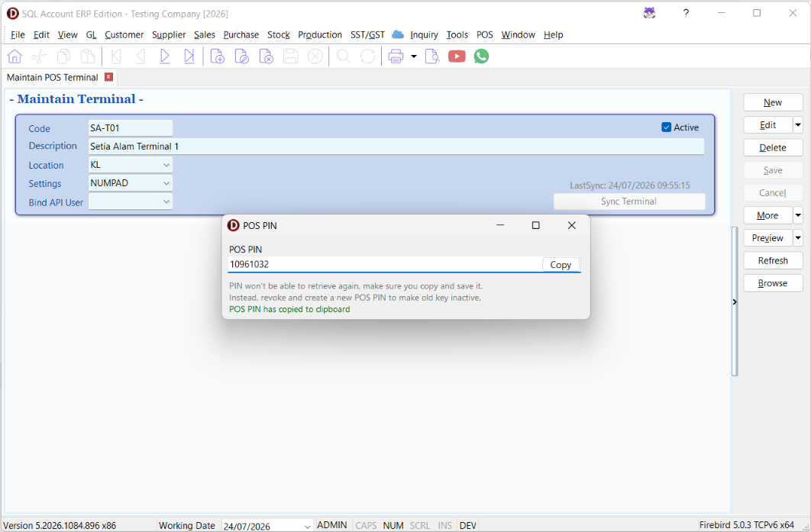Open the More button dropdown arrow

[x=798, y=215]
